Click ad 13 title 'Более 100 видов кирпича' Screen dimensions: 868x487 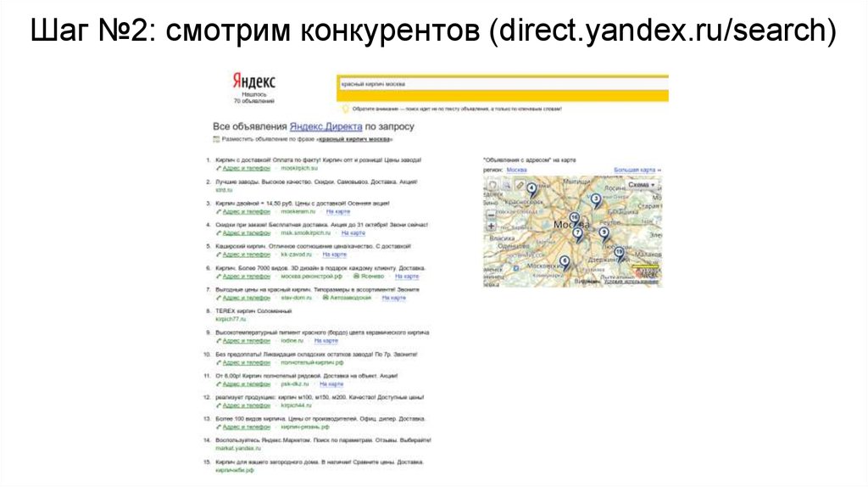tap(320, 419)
